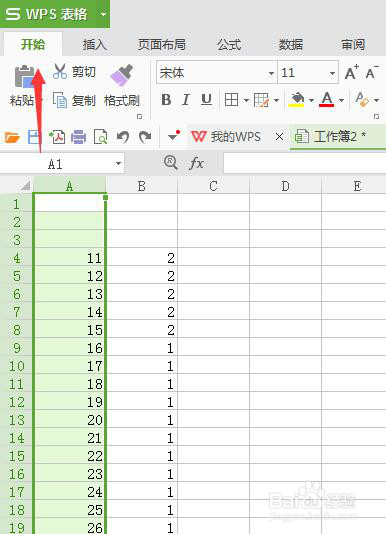386x534 pixels.
Task: Switch to the 开始 tab
Action: tap(33, 44)
